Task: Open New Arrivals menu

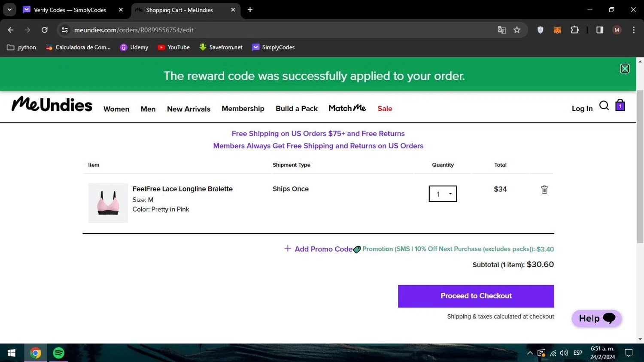Action: (x=188, y=109)
